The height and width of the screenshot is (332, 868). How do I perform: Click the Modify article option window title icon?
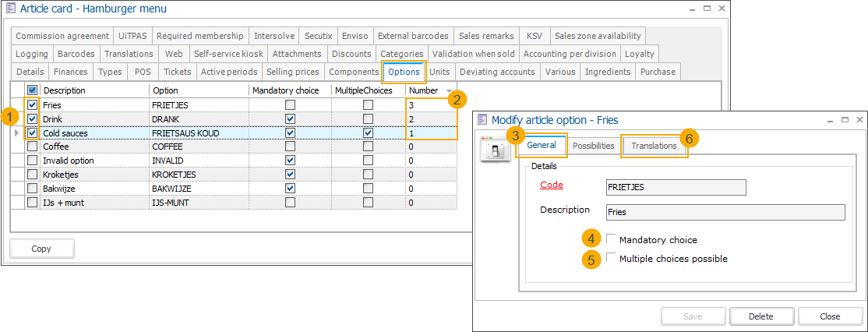pyautogui.click(x=482, y=119)
